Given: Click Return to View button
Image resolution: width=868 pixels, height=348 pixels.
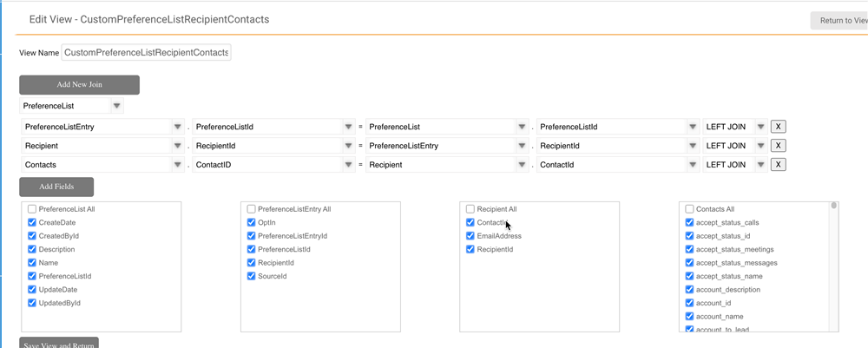Looking at the screenshot, I should point(838,21).
